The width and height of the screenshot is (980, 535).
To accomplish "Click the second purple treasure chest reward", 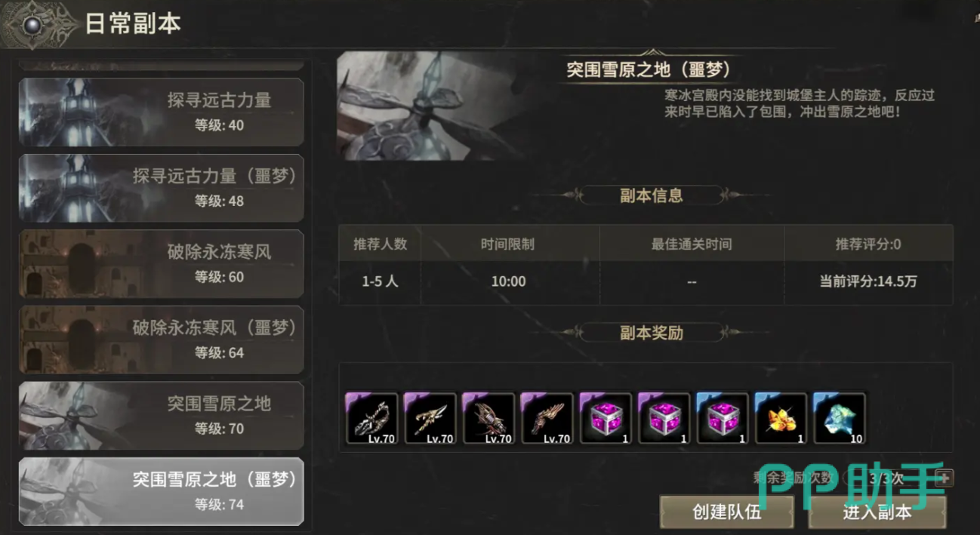I will click(664, 418).
